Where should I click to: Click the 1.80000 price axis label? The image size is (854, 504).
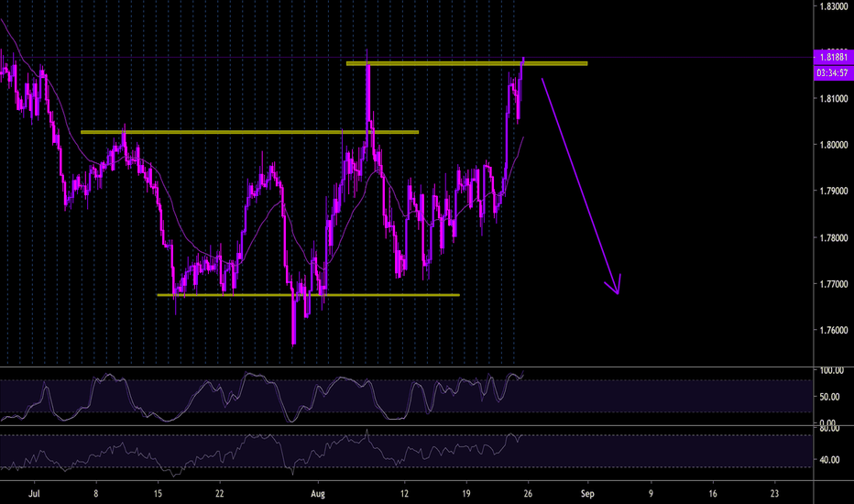pos(834,145)
